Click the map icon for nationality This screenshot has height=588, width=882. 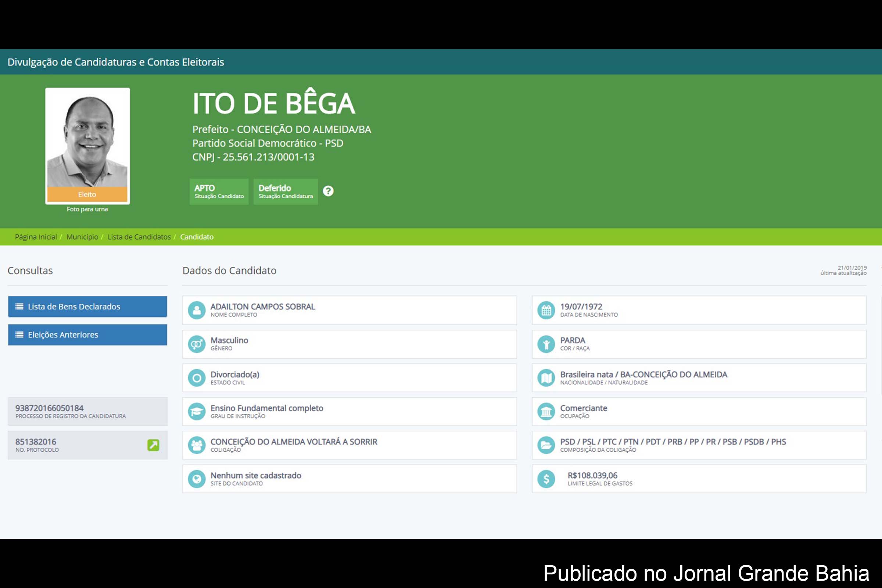pyautogui.click(x=546, y=378)
